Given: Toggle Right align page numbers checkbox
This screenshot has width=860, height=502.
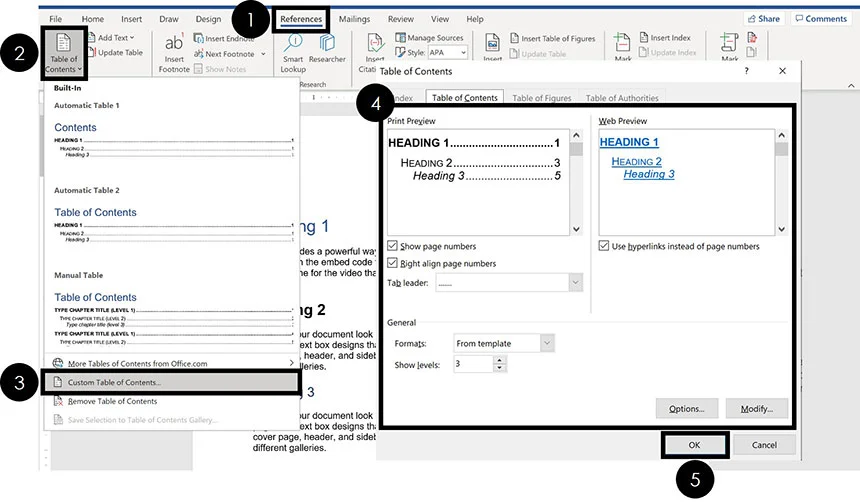Looking at the screenshot, I should coord(392,263).
